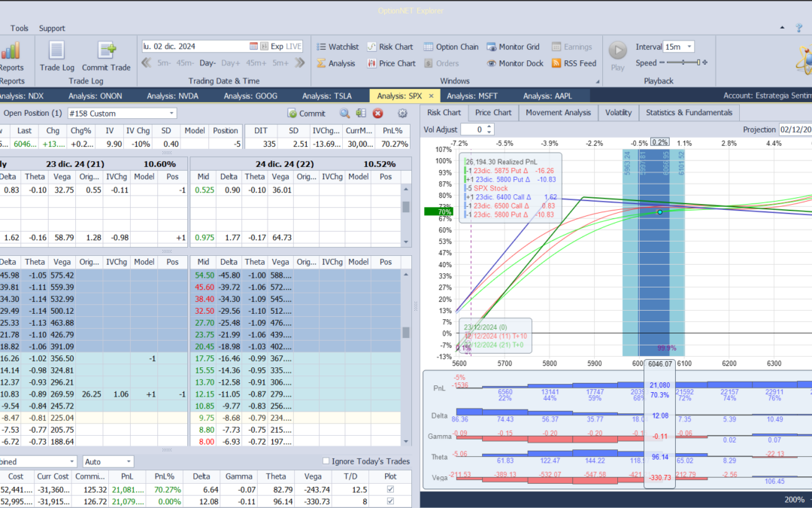Switch to Analysis: MSFT tab
The width and height of the screenshot is (812, 508).
point(471,96)
